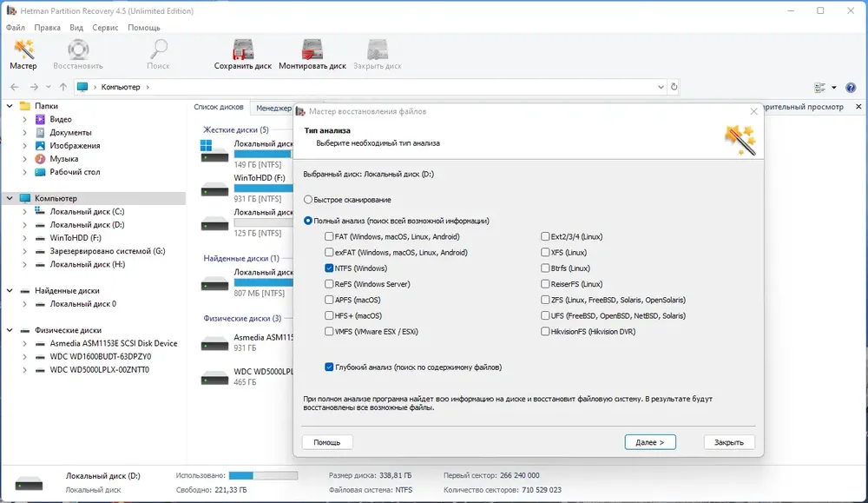Select WinToHDD (F:) drive icon in list
This screenshot has width=868, height=503.
pos(214,189)
